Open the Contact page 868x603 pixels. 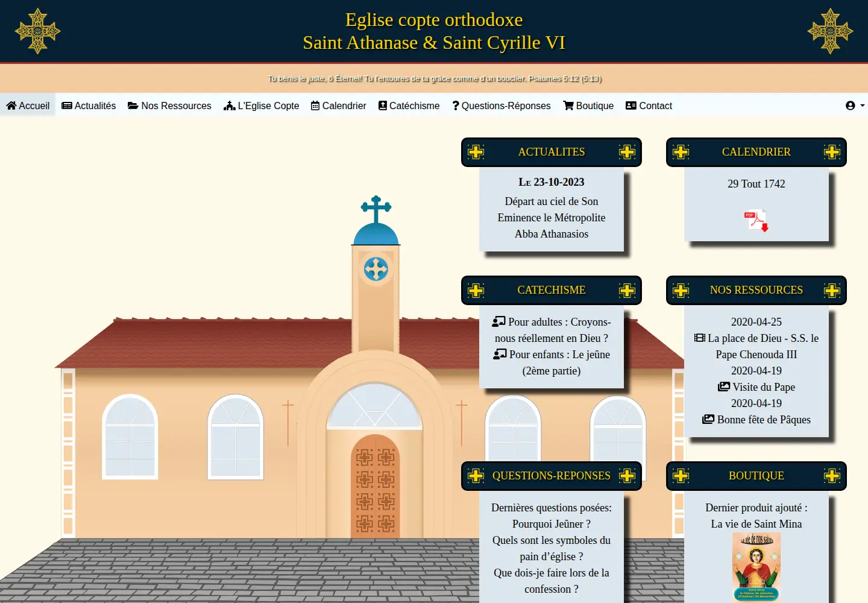coord(649,106)
